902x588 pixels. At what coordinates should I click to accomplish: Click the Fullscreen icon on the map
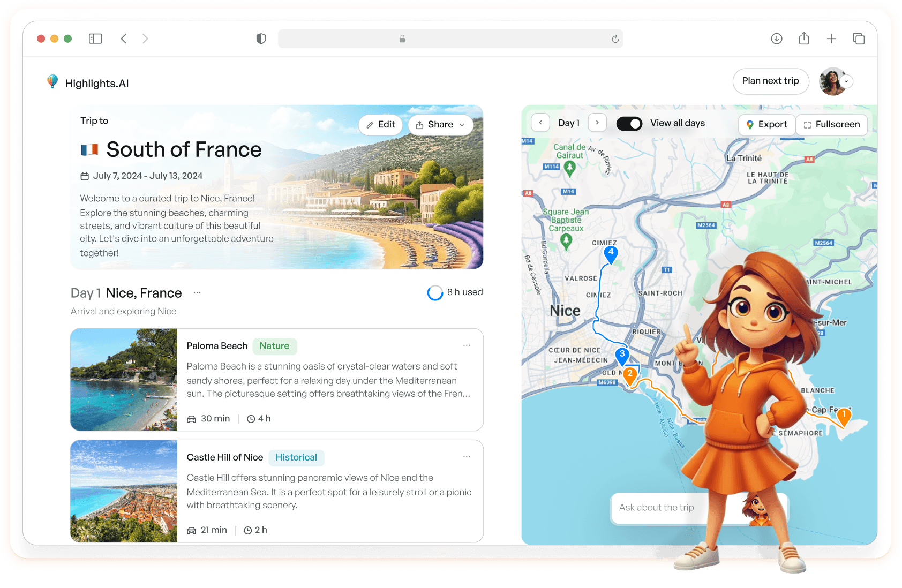tap(807, 125)
